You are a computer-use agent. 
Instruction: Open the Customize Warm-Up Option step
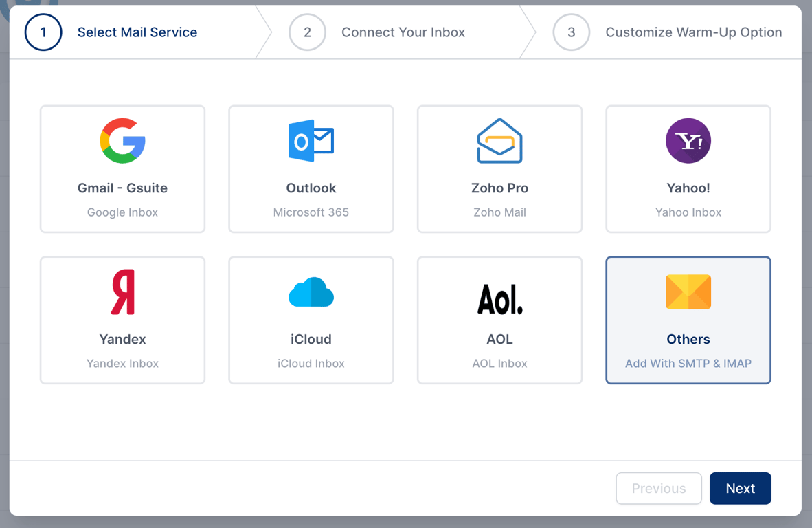(x=693, y=32)
